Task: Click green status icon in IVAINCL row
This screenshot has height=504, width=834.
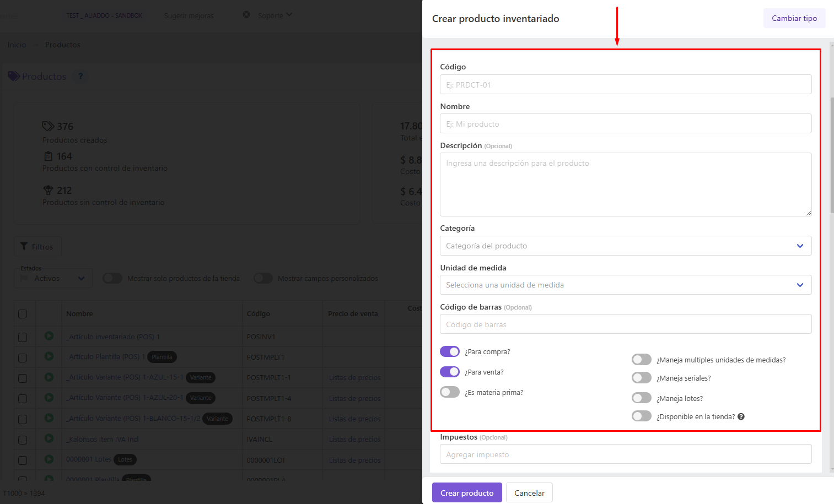Action: (x=49, y=438)
